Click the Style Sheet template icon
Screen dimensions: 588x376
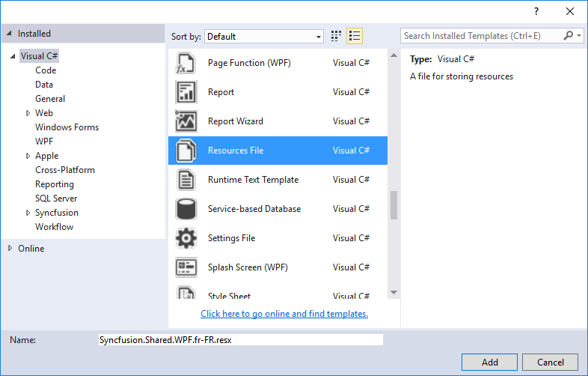186,293
